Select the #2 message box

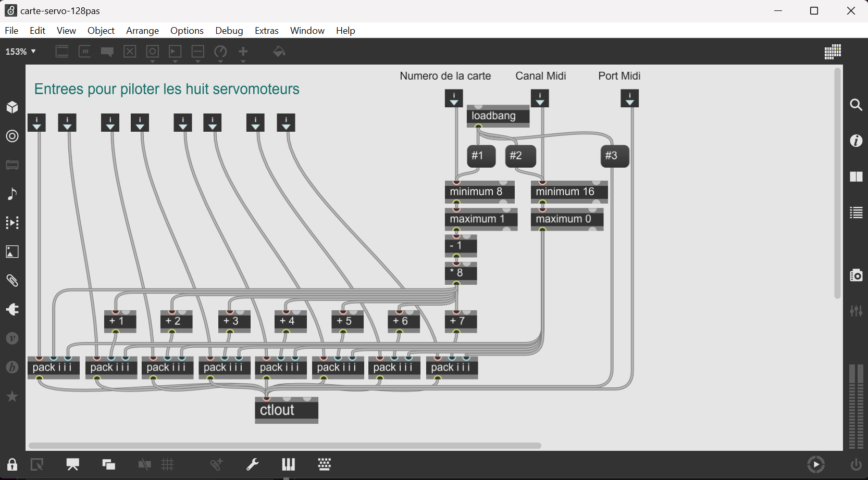(x=520, y=156)
